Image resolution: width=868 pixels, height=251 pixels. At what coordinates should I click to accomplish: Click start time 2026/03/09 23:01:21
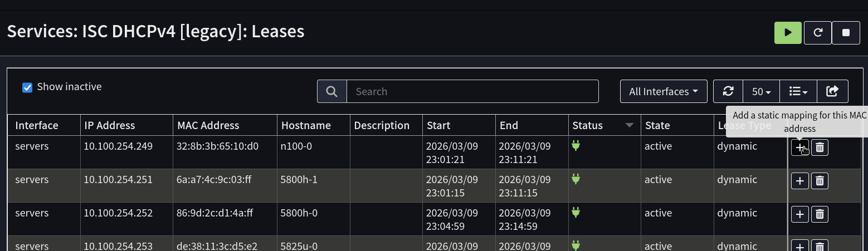click(452, 153)
